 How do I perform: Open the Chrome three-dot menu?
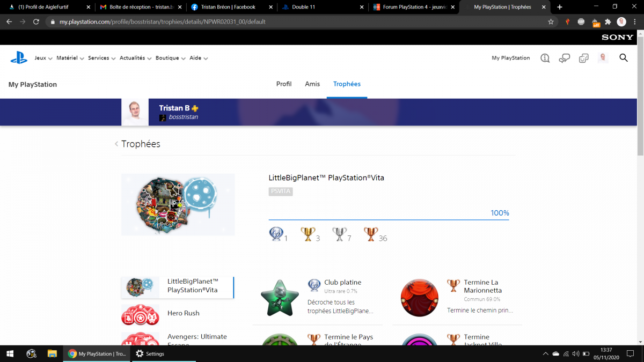634,22
